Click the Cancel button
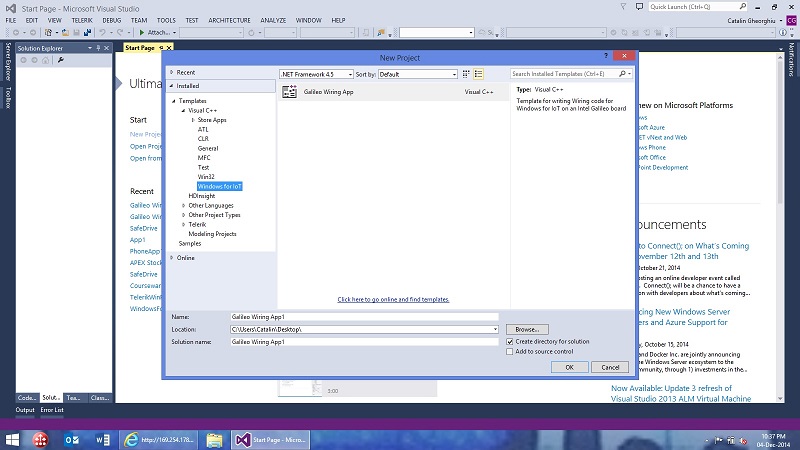Screen dimensions: 800x450 (610, 367)
